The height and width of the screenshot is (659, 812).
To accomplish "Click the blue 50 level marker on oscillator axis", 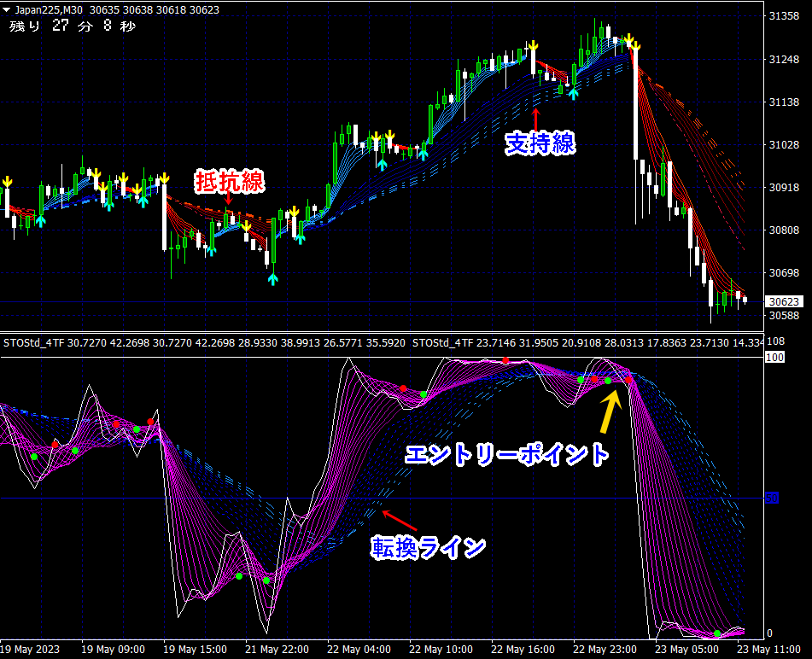I will [771, 497].
